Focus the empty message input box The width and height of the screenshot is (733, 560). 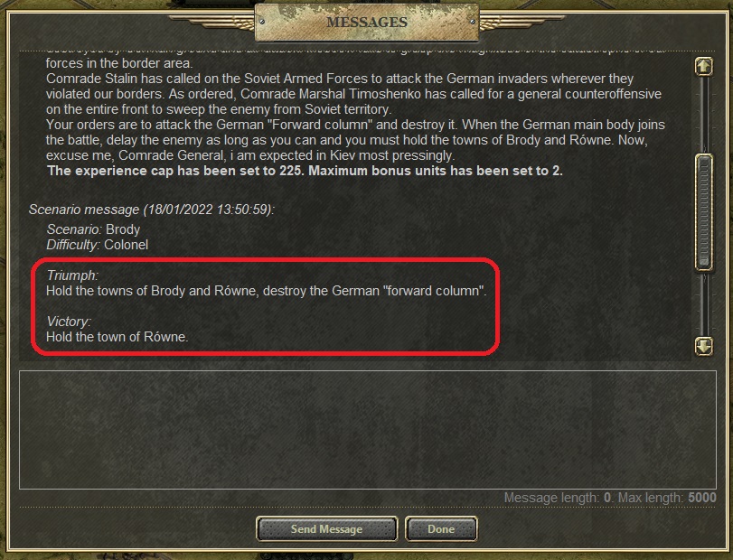click(x=368, y=430)
